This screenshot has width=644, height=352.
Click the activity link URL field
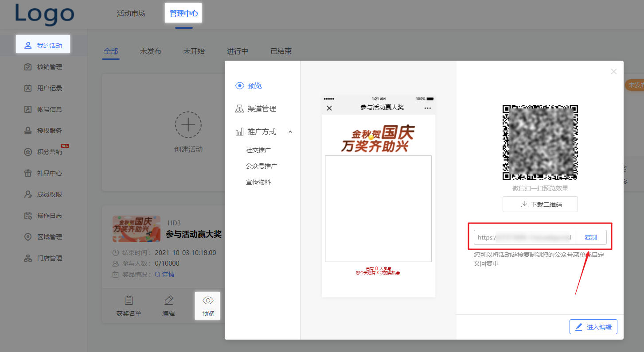(x=524, y=237)
